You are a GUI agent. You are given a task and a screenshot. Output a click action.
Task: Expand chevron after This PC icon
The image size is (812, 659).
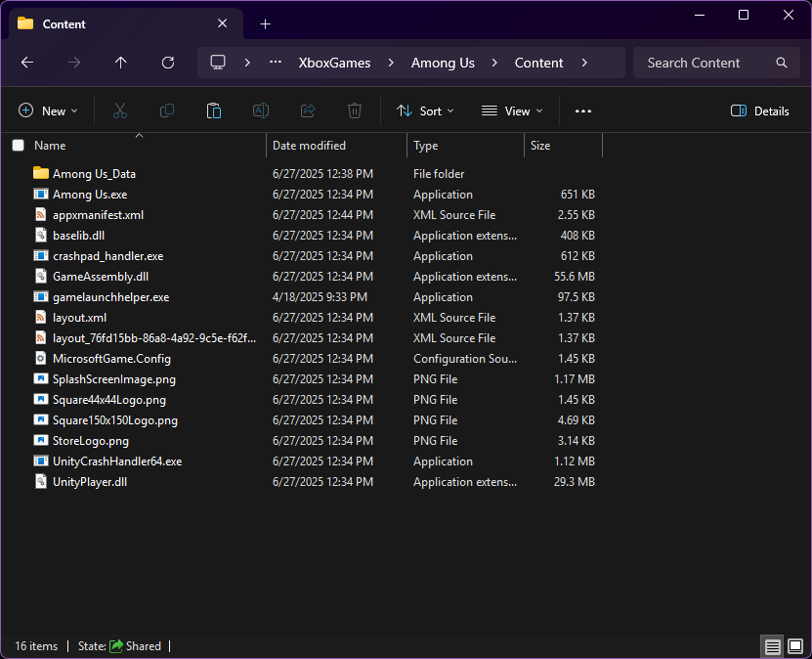pyautogui.click(x=247, y=63)
